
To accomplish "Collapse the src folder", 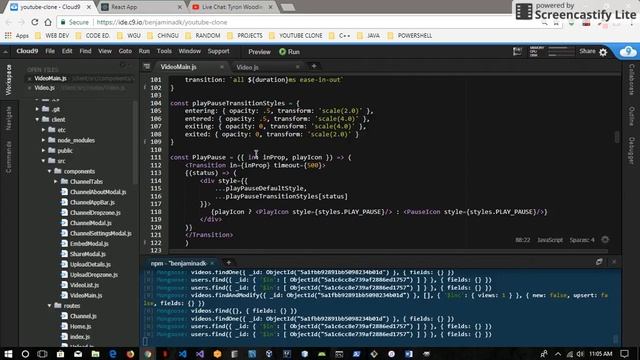I will click(x=43, y=161).
